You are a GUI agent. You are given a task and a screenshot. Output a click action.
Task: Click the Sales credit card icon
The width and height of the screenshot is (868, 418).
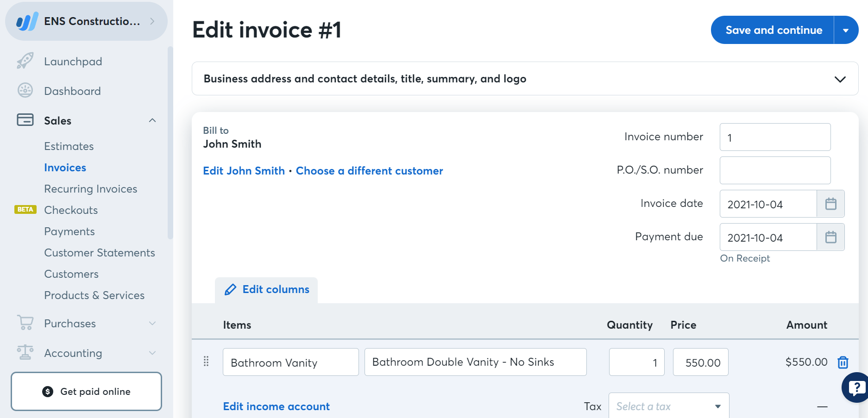click(x=25, y=120)
